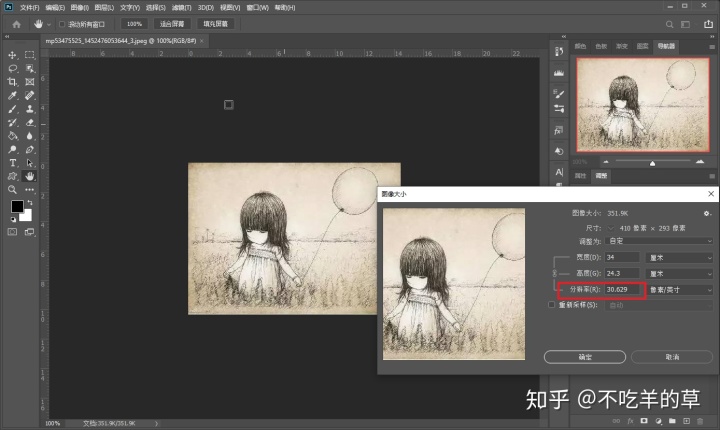Open the Brush Settings panel icon
The width and height of the screenshot is (720, 430).
[x=559, y=93]
